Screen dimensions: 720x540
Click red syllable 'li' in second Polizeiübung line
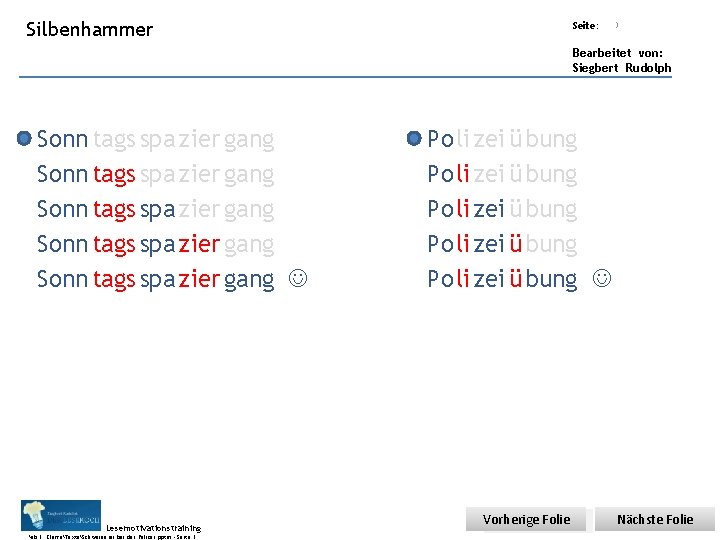[462, 174]
